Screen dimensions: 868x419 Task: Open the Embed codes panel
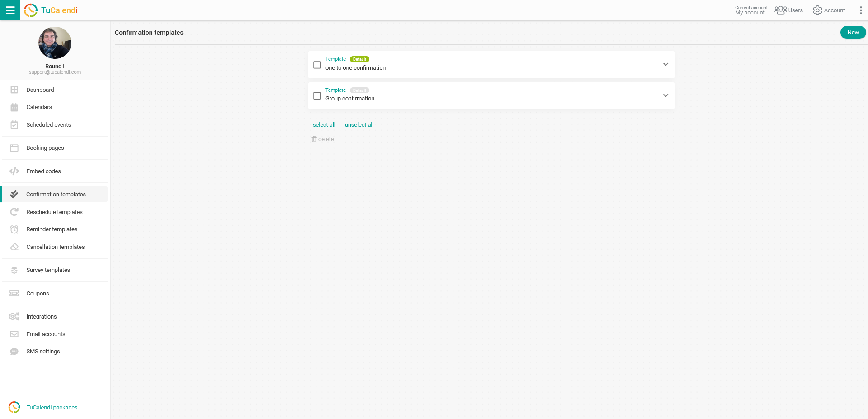[43, 171]
